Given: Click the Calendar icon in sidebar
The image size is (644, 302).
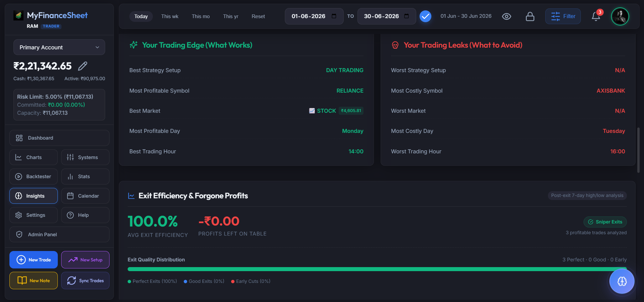Looking at the screenshot, I should [70, 196].
